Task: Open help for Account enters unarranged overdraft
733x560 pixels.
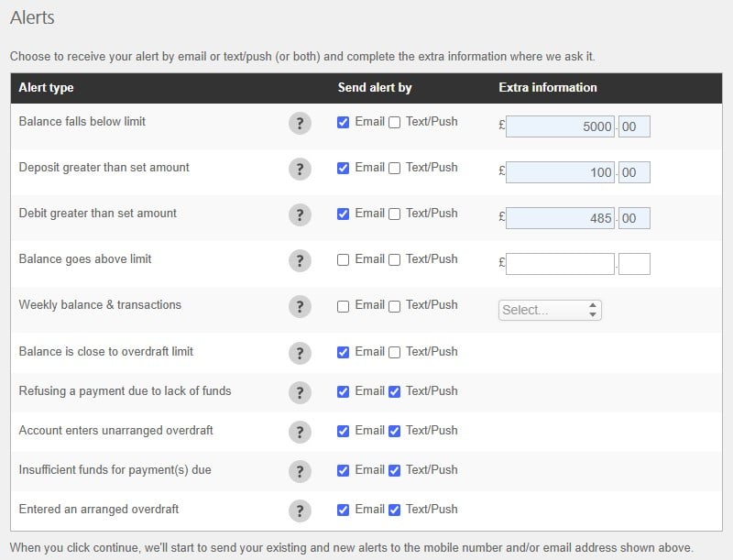Action: point(300,432)
